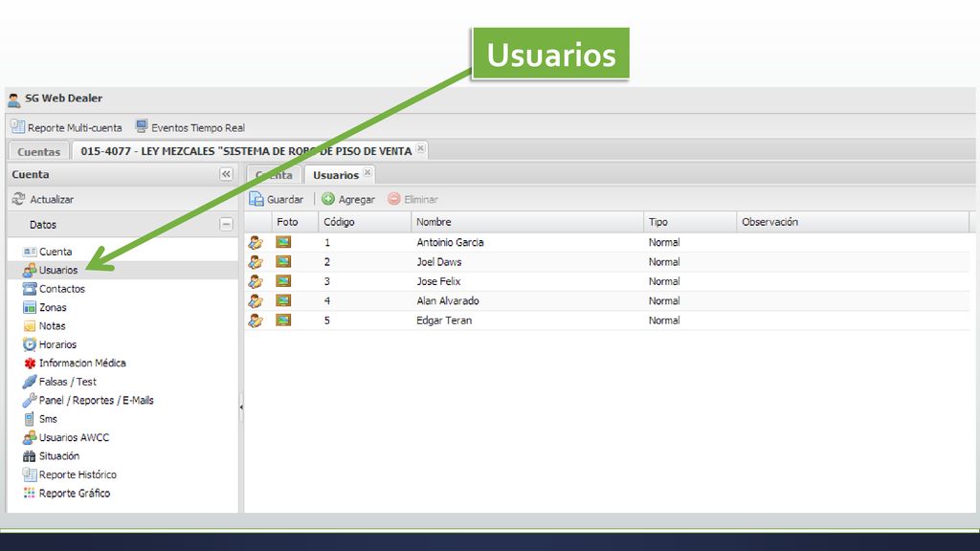Open Informacion Médica entry
The width and height of the screenshot is (980, 551).
(x=74, y=363)
